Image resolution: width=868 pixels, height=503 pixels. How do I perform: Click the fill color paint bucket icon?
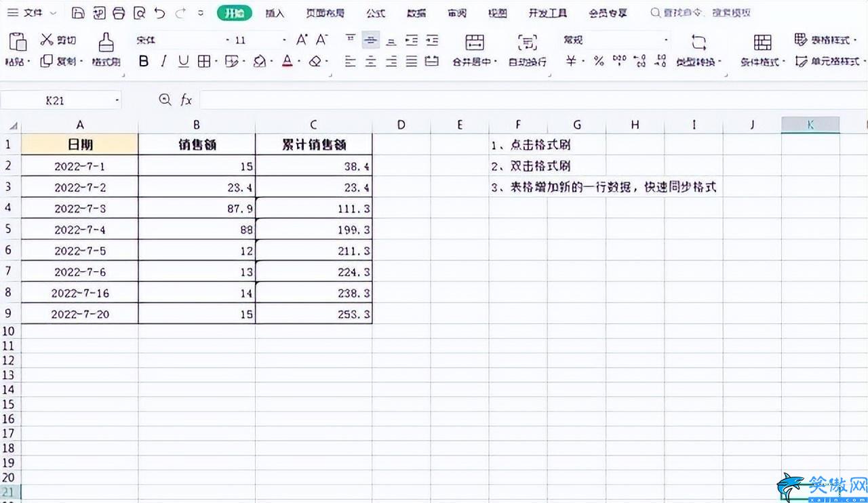click(259, 61)
